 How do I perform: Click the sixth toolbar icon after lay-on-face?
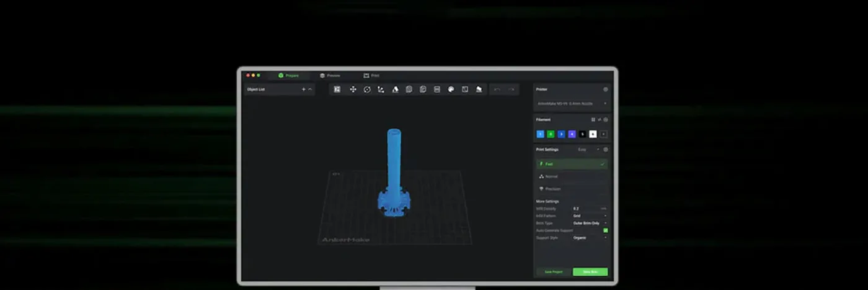409,89
